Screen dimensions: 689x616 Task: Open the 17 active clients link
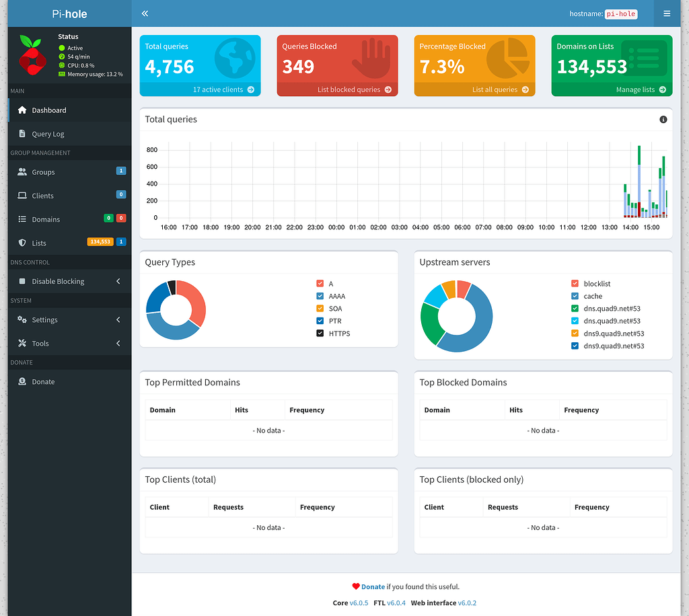click(x=223, y=89)
